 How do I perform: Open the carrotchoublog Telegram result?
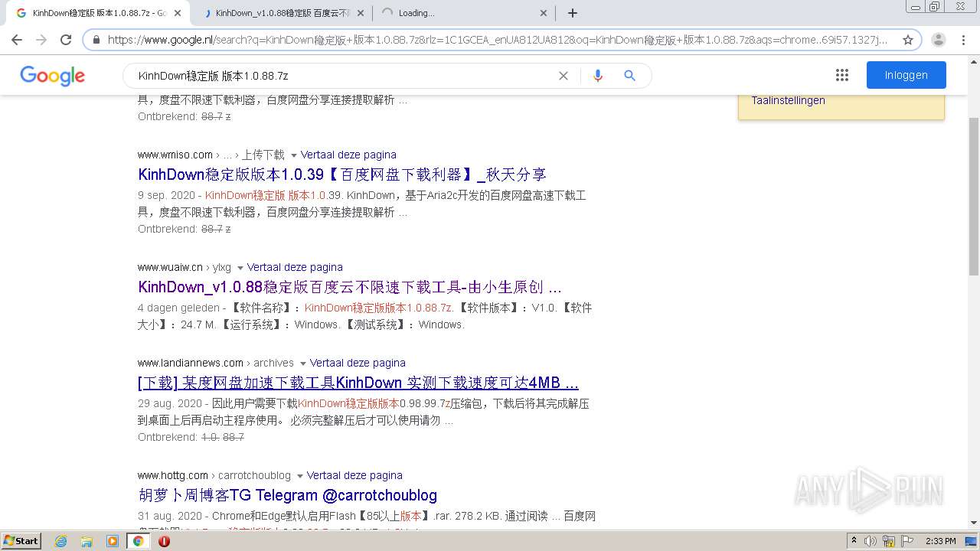pyautogui.click(x=288, y=495)
